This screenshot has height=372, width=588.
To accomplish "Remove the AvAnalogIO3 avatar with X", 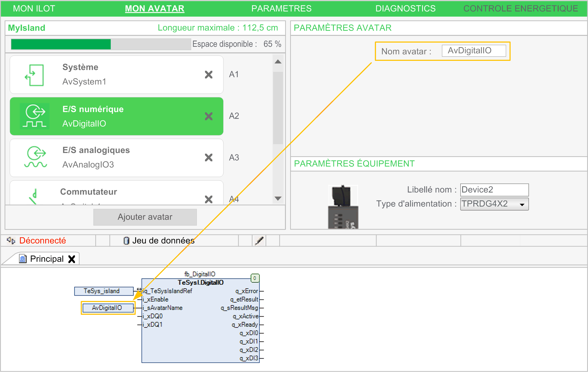I will [208, 157].
